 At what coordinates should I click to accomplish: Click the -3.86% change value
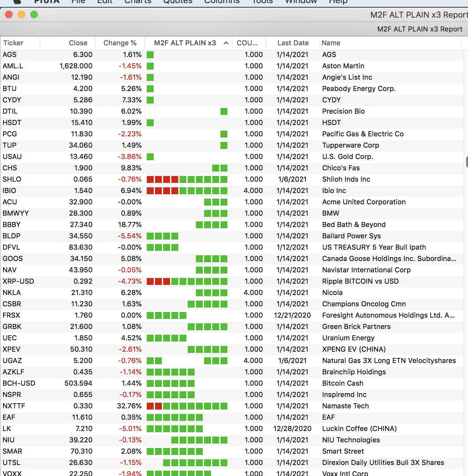pos(129,156)
